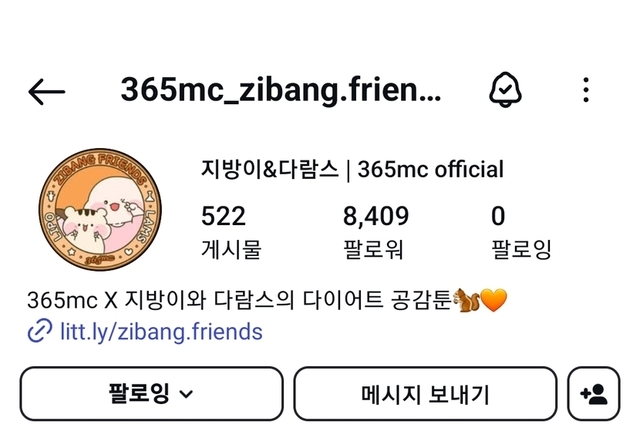Open the 0 following list

click(521, 232)
